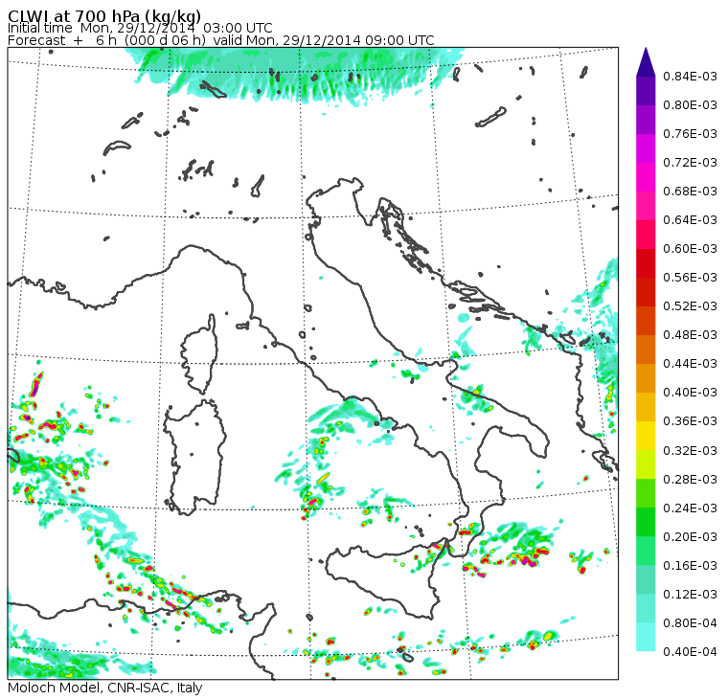
Task: Click the 0.44E-03 legend label
Action: click(690, 364)
